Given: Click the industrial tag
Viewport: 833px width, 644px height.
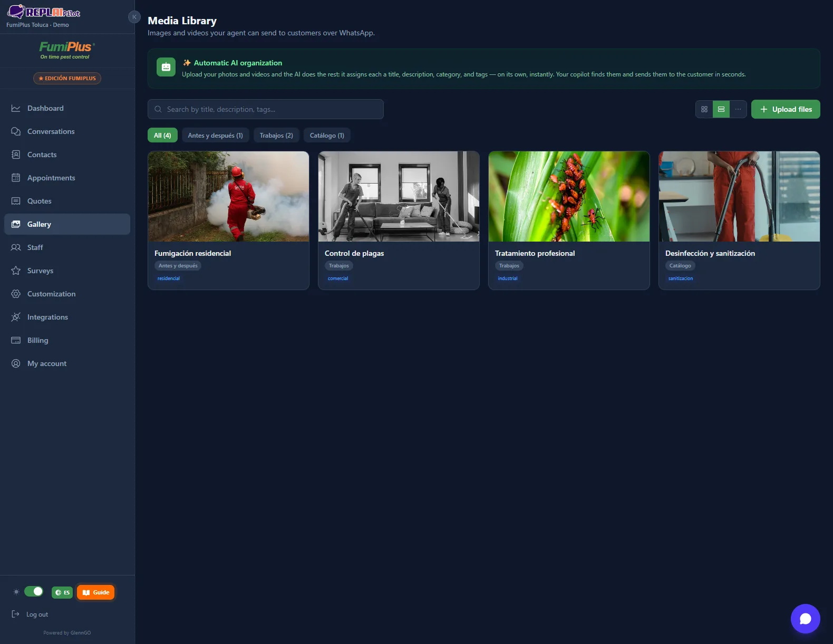Looking at the screenshot, I should [508, 278].
